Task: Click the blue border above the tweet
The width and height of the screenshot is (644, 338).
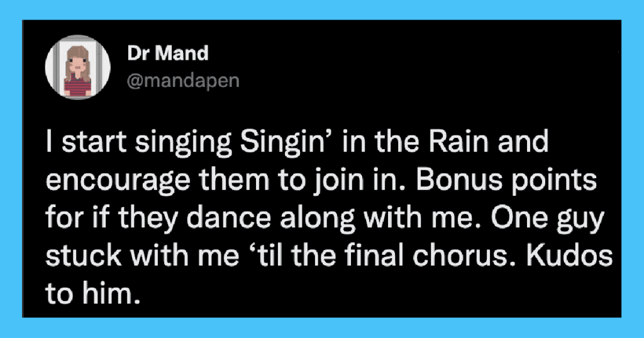Action: click(x=322, y=9)
